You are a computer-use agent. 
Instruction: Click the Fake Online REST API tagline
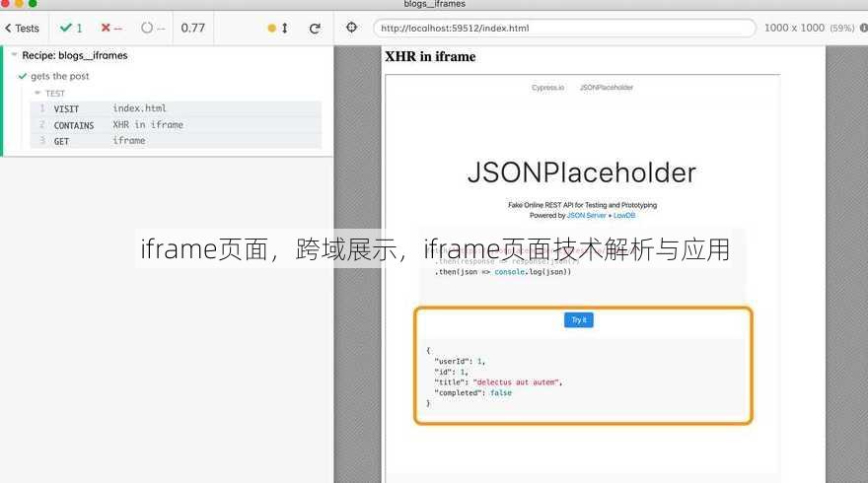(582, 205)
